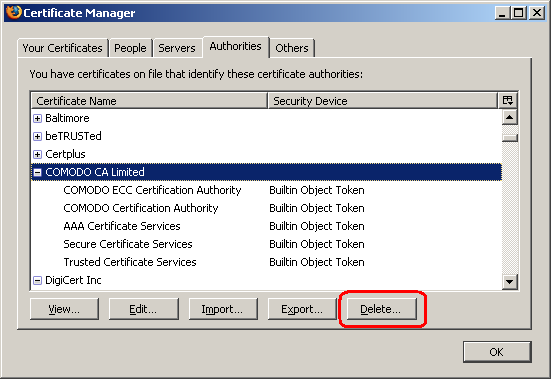Sort by Certificate Name column header
This screenshot has width=551, height=379.
click(x=149, y=101)
